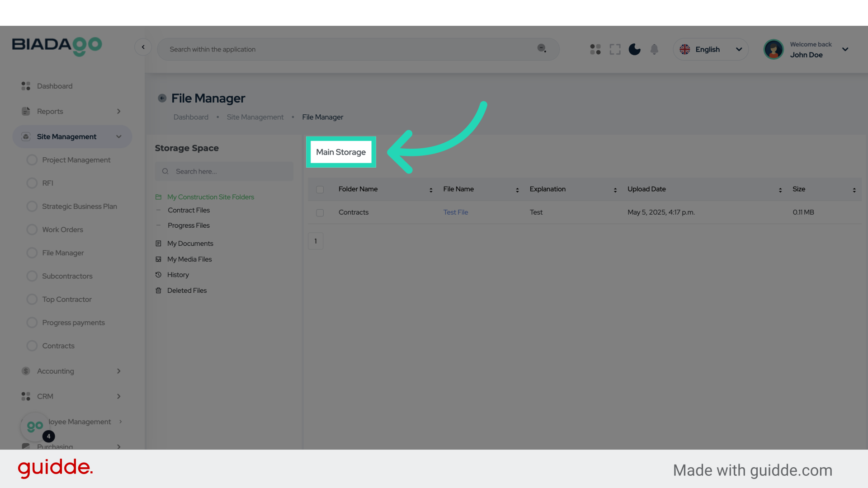868x488 pixels.
Task: Open My Documents in Storage Space
Action: pyautogui.click(x=190, y=244)
